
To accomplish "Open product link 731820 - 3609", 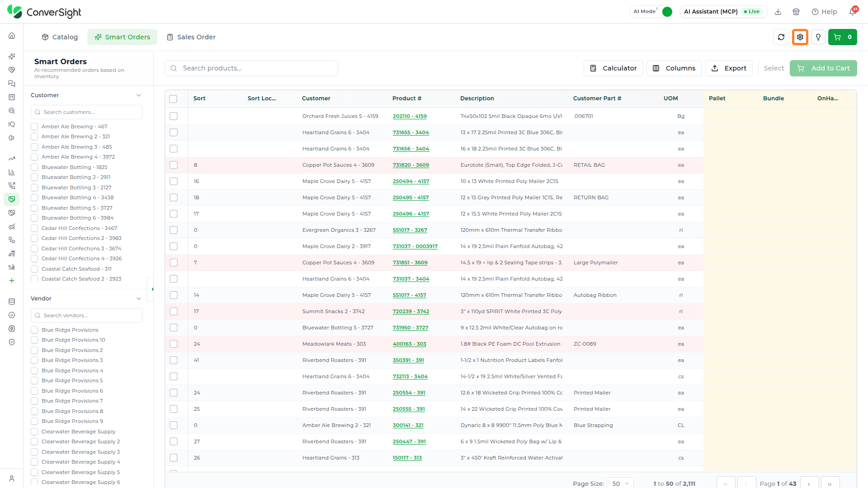I will point(410,165).
